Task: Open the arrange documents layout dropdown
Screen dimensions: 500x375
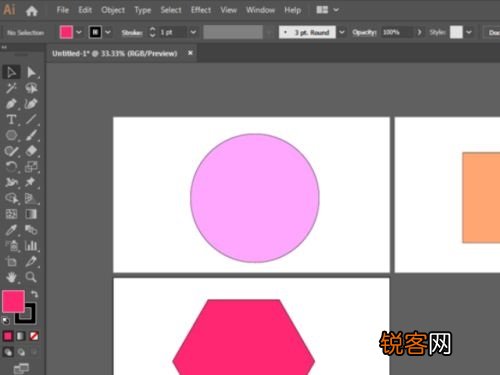Action: point(327,10)
